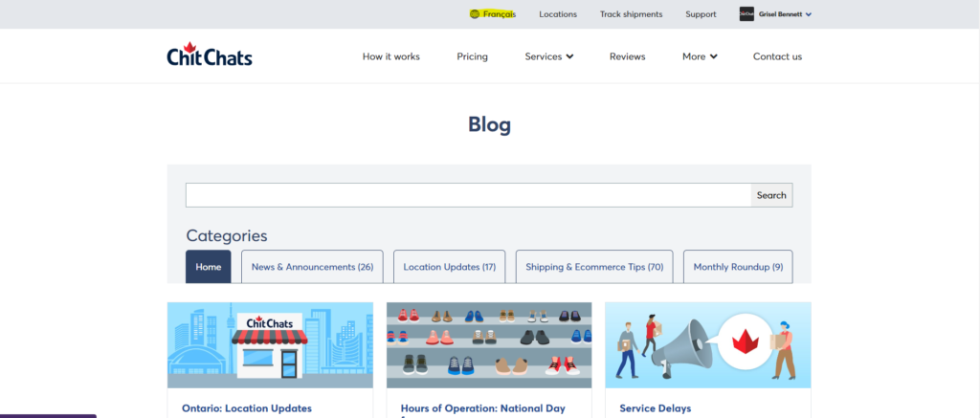
Task: Select Shipping & Ecommerce Tips (70) category
Action: click(x=594, y=267)
